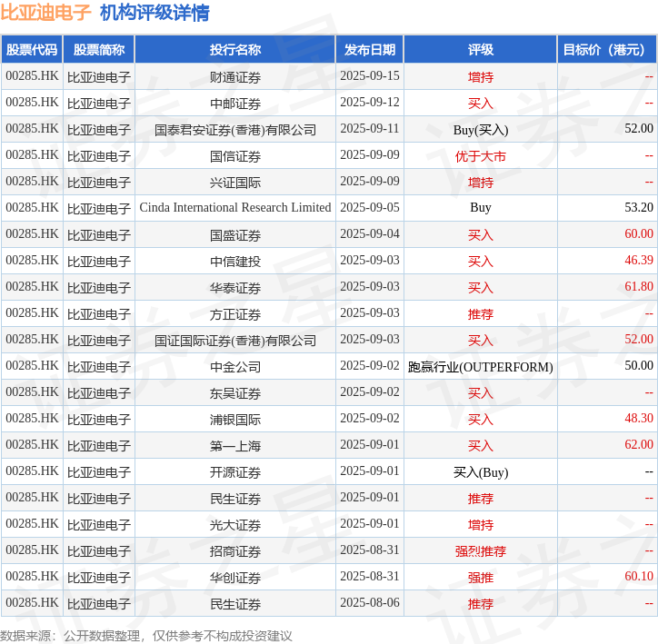Click the 2025-09-04 date cell
658x644 pixels.
pyautogui.click(x=370, y=234)
